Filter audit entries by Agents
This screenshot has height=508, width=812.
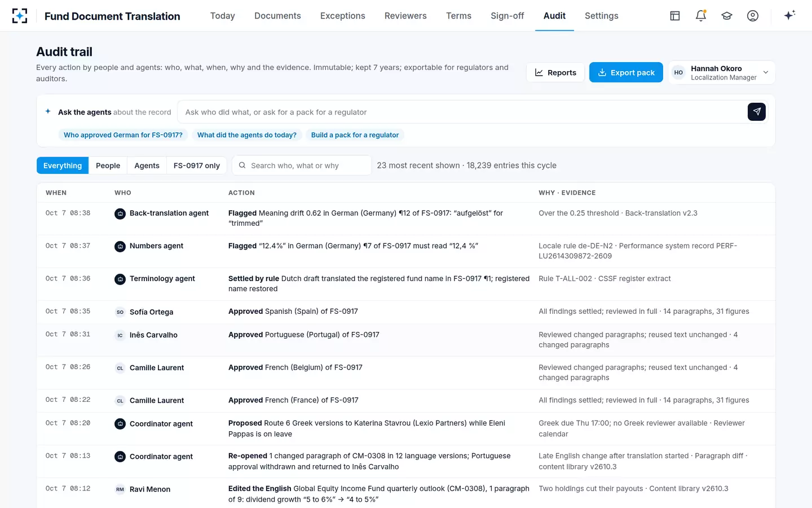point(147,165)
